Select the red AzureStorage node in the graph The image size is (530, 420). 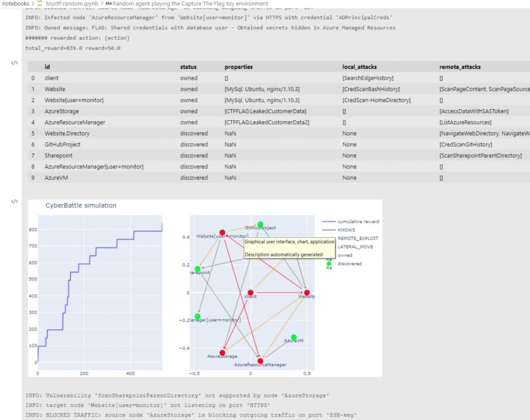(x=223, y=353)
